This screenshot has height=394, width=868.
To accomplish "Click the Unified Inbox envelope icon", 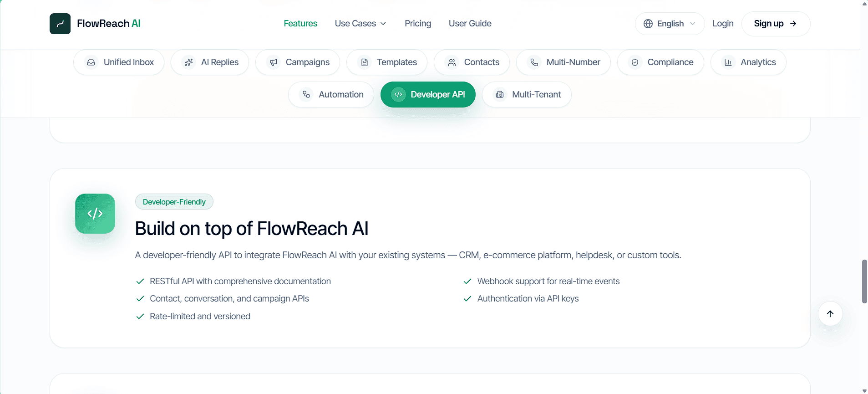I will tap(91, 62).
